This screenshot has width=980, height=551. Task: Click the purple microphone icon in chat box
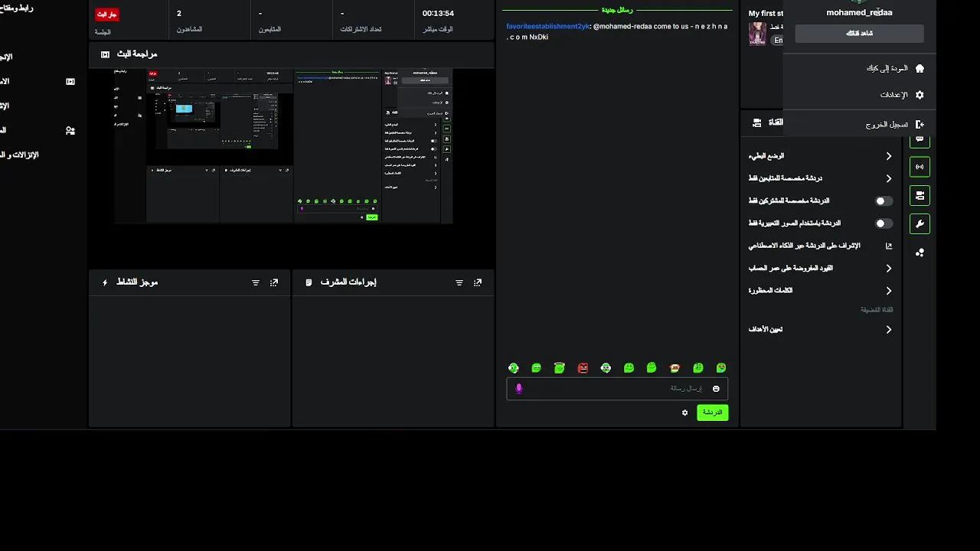(x=518, y=389)
